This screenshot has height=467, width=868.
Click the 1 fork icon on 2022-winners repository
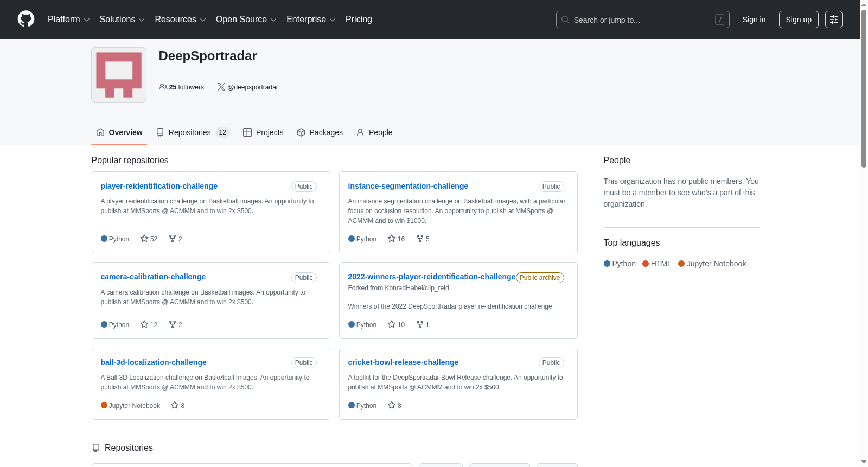click(x=420, y=324)
